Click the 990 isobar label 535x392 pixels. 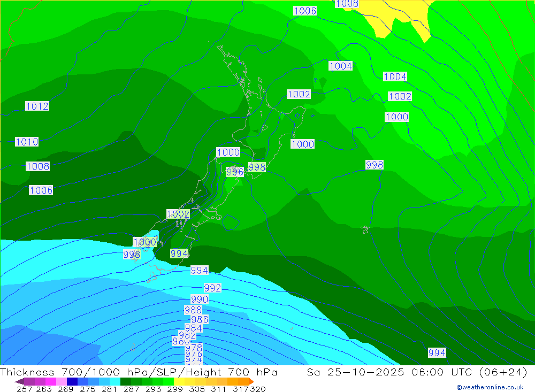(x=199, y=299)
